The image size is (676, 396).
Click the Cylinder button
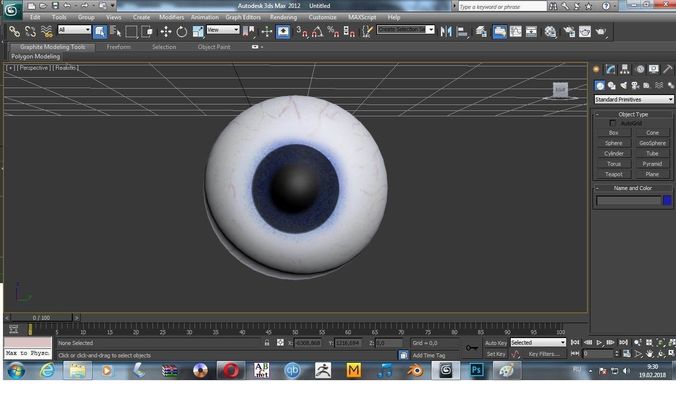tap(613, 153)
